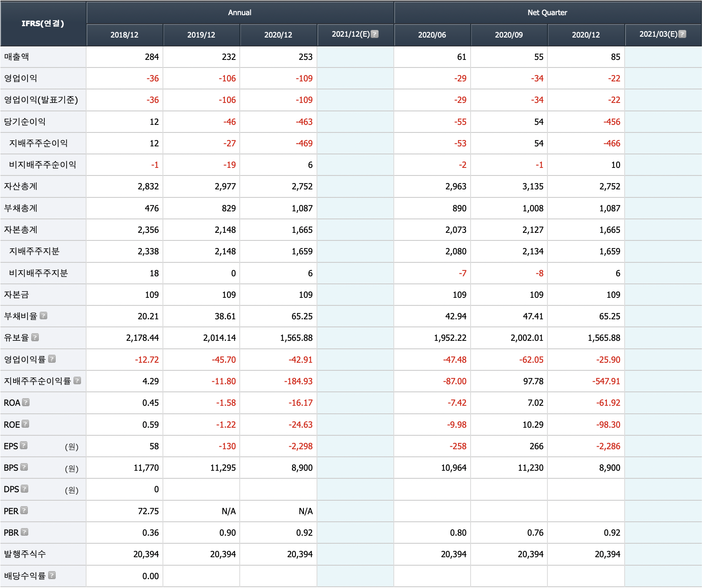Click the 2018/12 annual column header
The image size is (704, 588).
(125, 35)
